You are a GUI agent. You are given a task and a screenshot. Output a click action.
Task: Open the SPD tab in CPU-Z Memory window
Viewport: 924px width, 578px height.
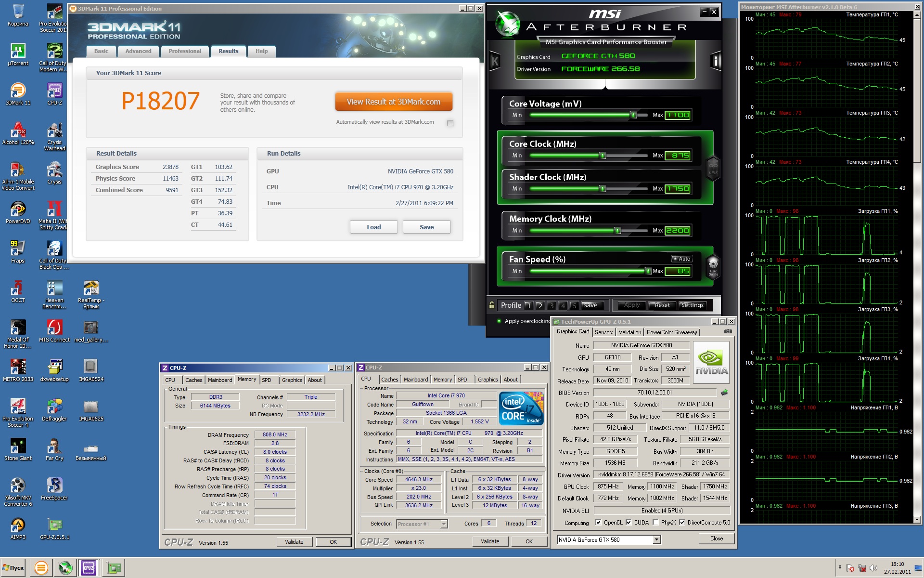267,380
